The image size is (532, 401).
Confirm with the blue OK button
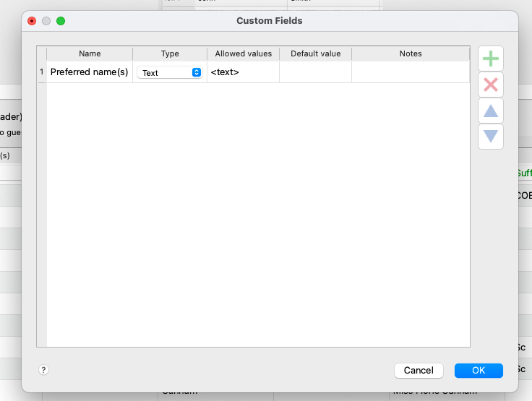(x=479, y=370)
